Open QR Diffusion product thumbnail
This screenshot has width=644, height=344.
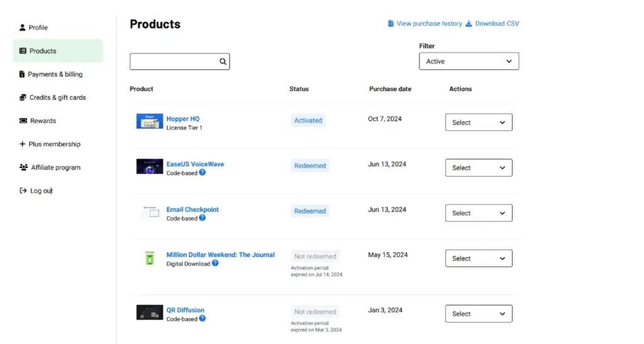click(x=150, y=313)
